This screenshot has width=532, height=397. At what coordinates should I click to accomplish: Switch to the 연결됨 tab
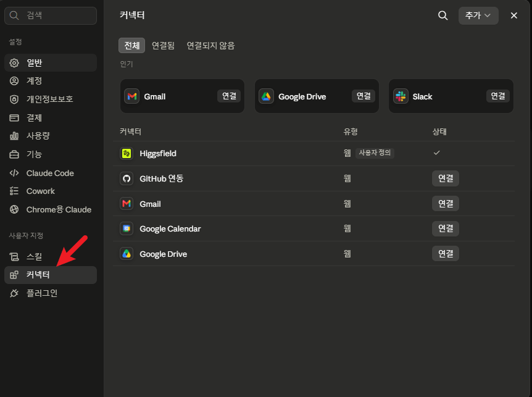[163, 46]
